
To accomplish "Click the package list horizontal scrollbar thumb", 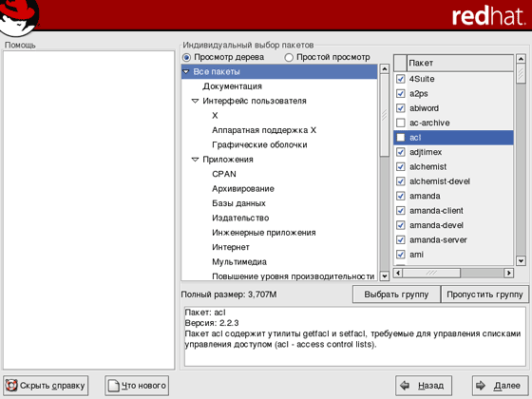I will 431,273.
